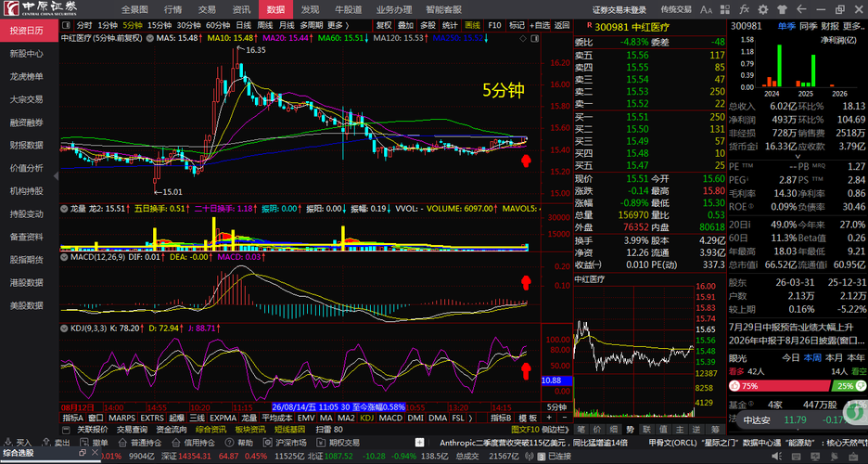Click the red 75% bullish vote bar
Image resolution: width=868 pixels, height=464 pixels.
(779, 386)
